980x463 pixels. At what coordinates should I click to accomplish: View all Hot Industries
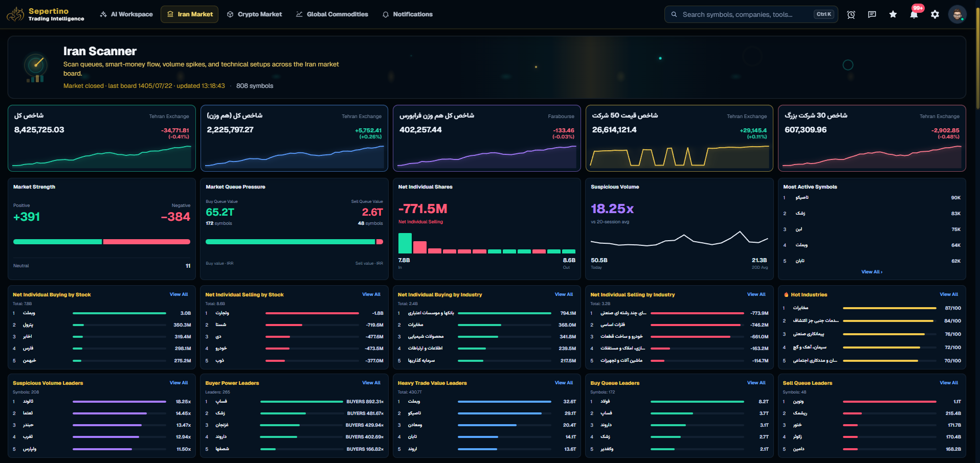949,294
